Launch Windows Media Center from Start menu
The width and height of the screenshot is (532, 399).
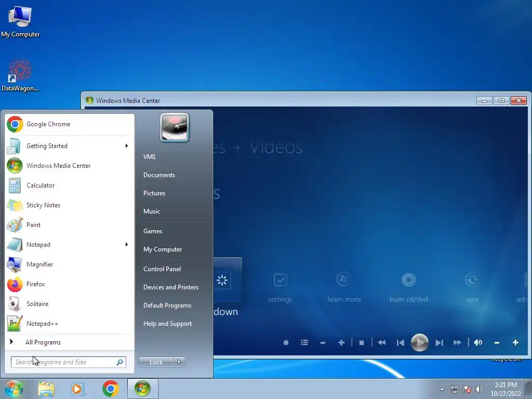click(70, 166)
